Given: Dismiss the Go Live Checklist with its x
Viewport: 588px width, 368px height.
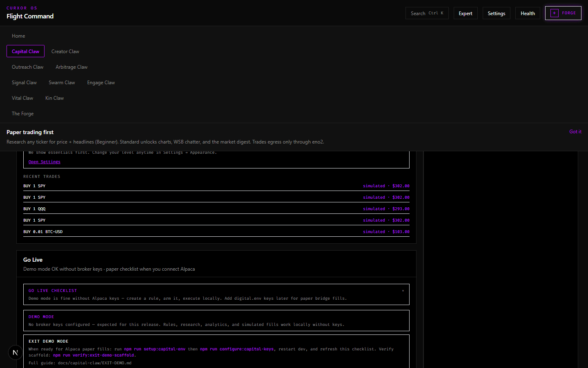Looking at the screenshot, I should click(403, 291).
